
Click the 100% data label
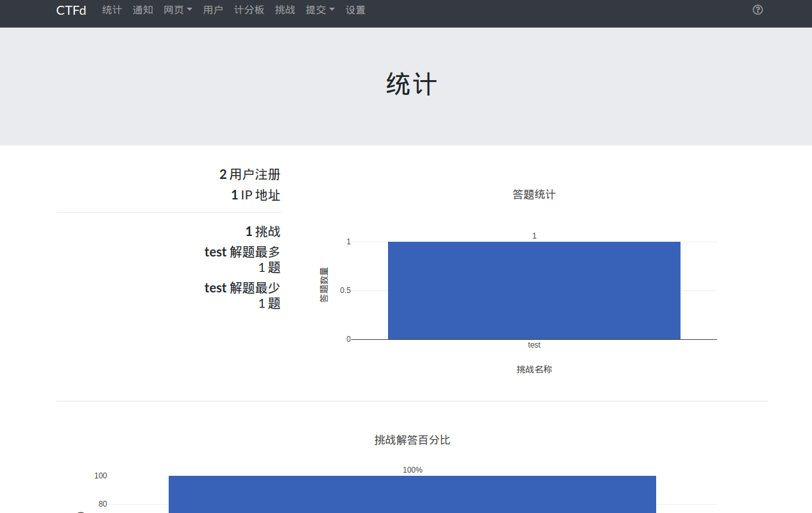click(412, 470)
